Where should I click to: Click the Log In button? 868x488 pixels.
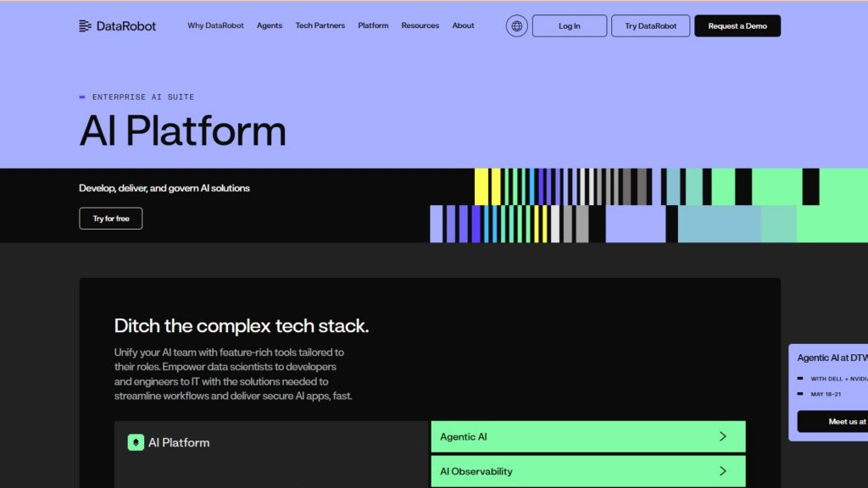click(570, 26)
